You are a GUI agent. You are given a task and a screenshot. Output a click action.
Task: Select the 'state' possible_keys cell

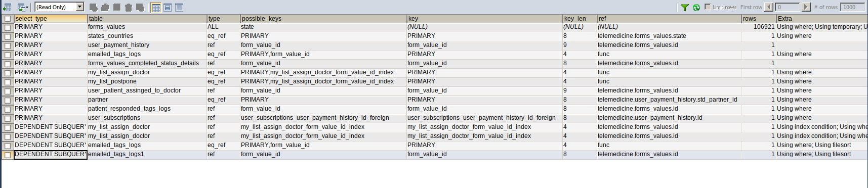(x=323, y=27)
